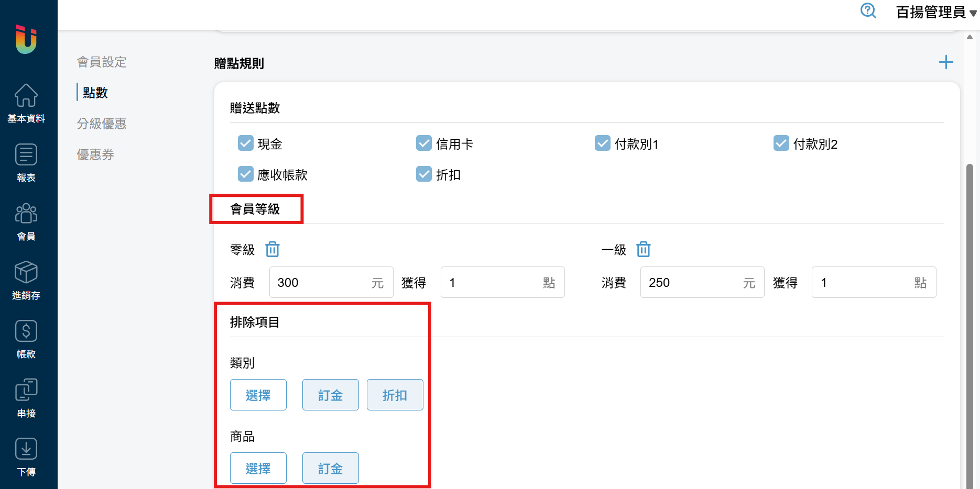Switch to 分級優惠 menu item
Viewport: 980px width, 489px height.
(102, 124)
